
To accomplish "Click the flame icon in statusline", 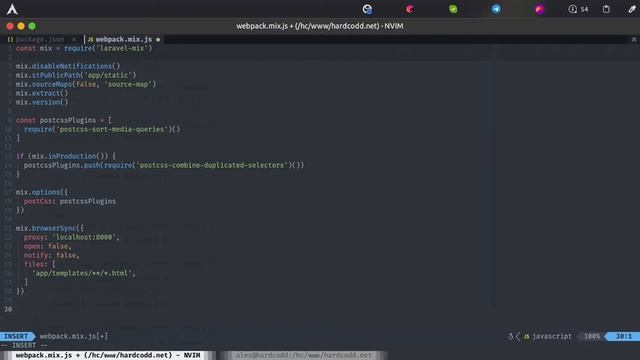I will tap(510, 336).
